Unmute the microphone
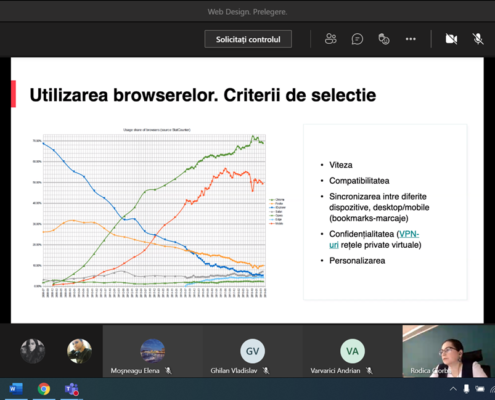The height and width of the screenshot is (400, 495). [x=478, y=39]
